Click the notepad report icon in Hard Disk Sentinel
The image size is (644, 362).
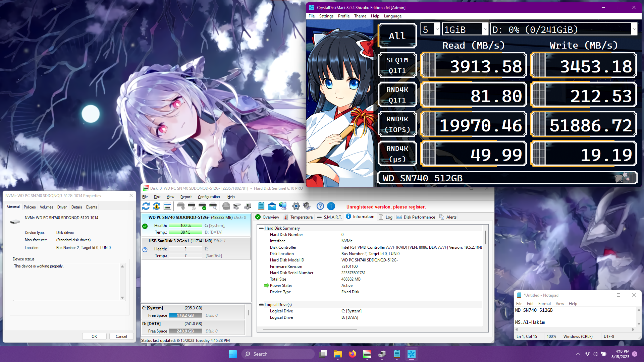point(261,206)
